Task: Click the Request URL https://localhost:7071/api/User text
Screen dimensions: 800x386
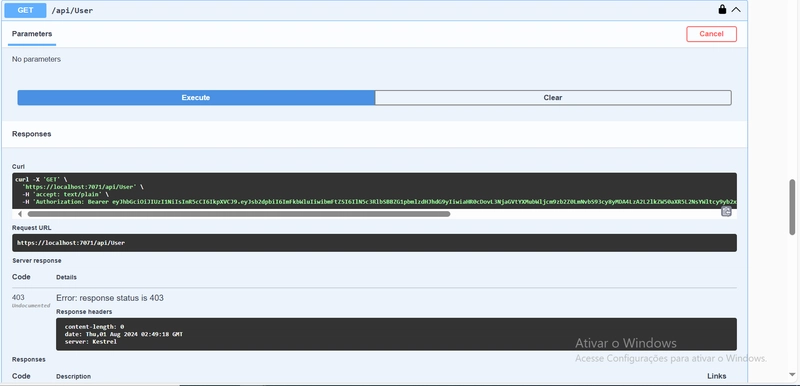Action: pyautogui.click(x=71, y=243)
